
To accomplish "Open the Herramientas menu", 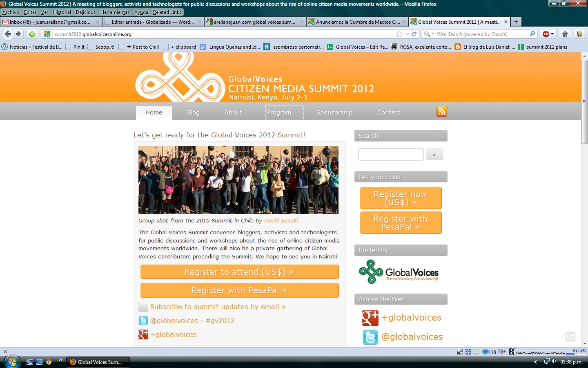I will 115,12.
